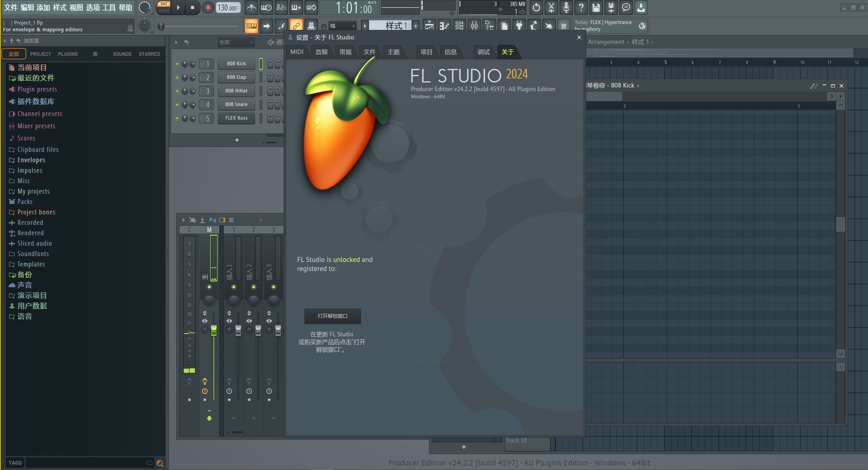Screen dimensions: 868x470
Task: Click the Stop button in the transport
Action: click(x=193, y=7)
